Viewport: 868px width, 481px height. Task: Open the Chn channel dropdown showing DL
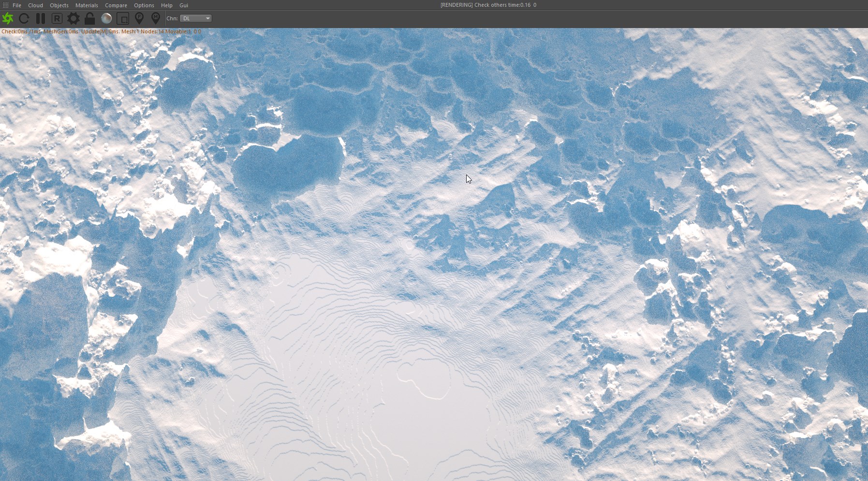tap(196, 18)
